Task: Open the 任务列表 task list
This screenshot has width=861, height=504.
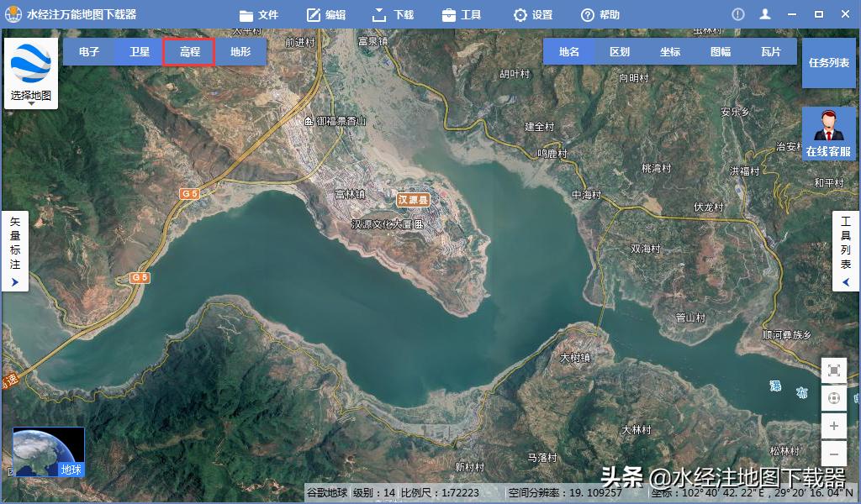Action: pos(828,62)
